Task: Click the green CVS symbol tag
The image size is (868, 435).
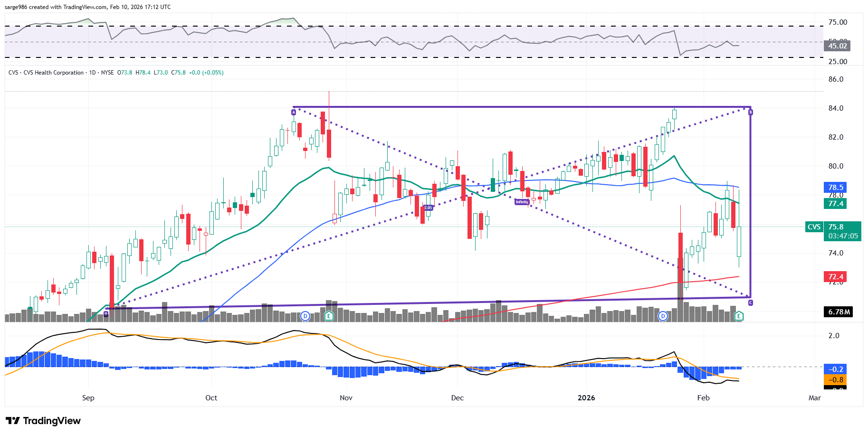Action: point(814,227)
